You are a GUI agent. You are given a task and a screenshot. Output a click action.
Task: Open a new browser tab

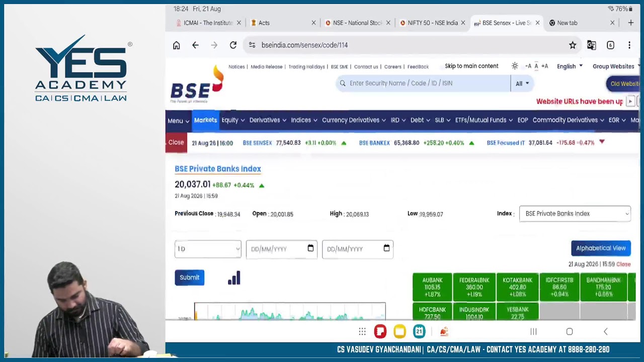630,23
